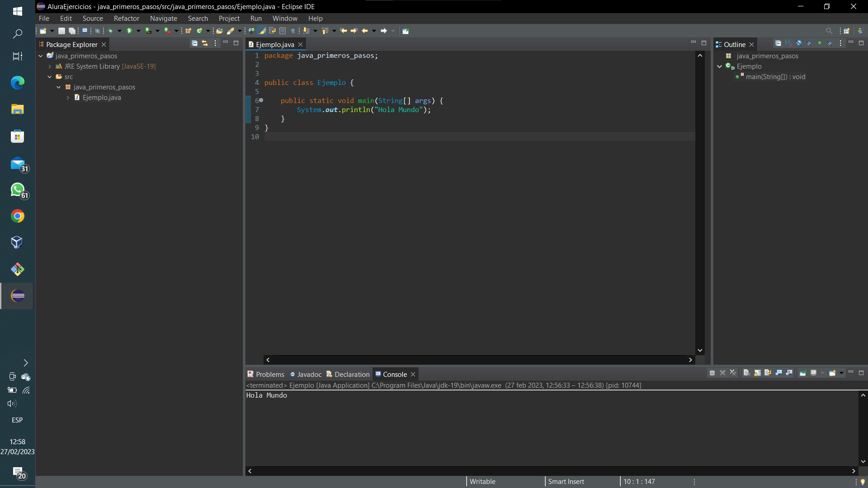Click the Clear Console icon
Image resolution: width=868 pixels, height=488 pixels.
[747, 373]
